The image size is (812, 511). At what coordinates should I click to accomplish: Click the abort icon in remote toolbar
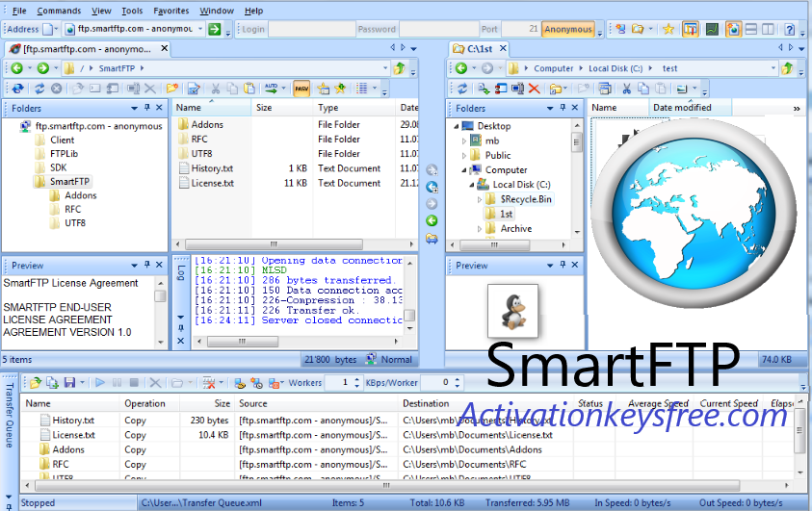[x=57, y=89]
